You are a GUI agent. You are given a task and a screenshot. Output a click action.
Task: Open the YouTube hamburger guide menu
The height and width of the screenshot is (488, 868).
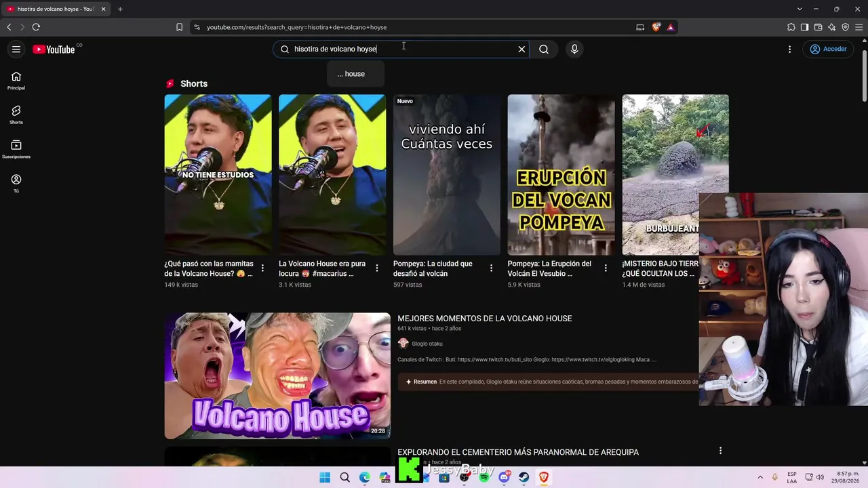point(16,49)
